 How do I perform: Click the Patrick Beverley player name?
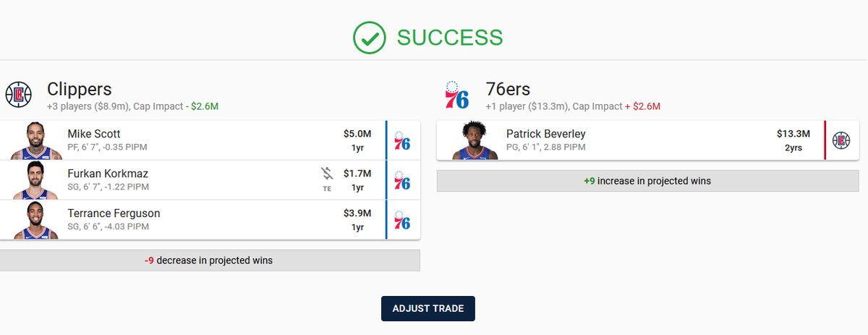click(545, 134)
